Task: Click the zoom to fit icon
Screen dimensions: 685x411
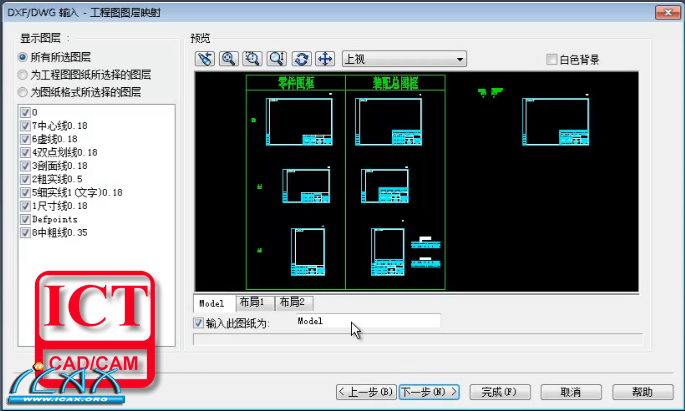Action: (228, 59)
